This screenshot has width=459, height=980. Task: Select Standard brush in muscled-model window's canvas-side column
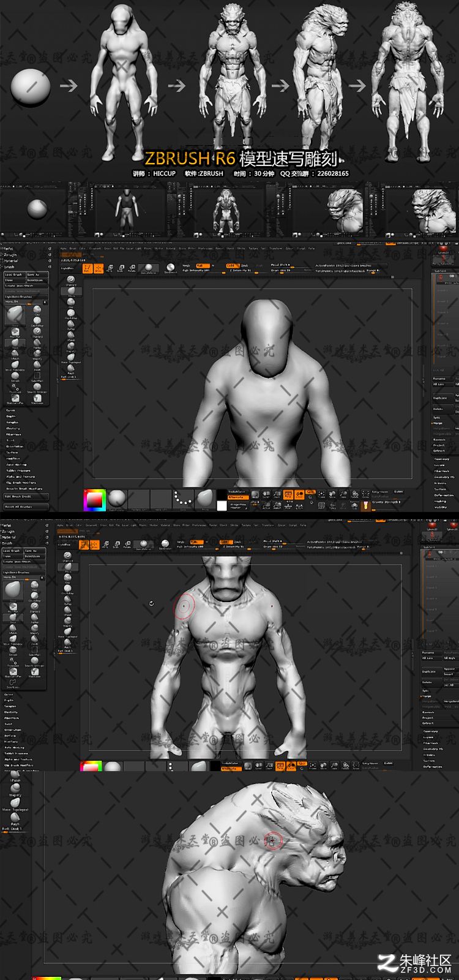click(x=67, y=556)
